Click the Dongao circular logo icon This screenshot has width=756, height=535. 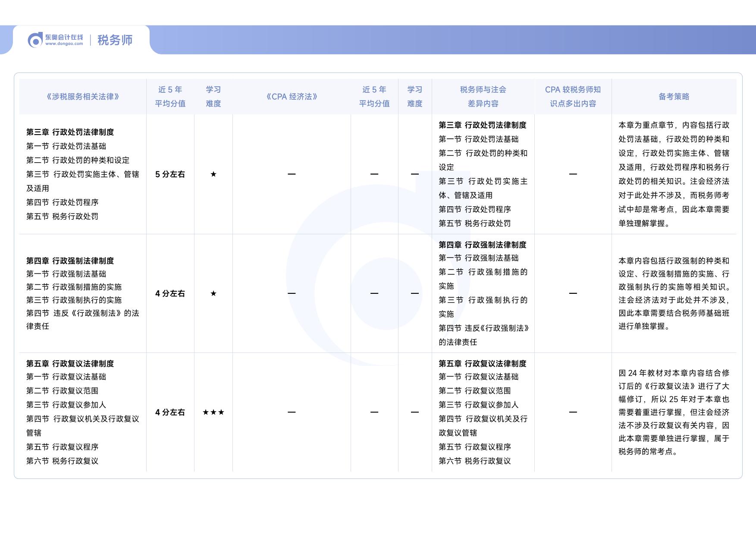pos(35,40)
